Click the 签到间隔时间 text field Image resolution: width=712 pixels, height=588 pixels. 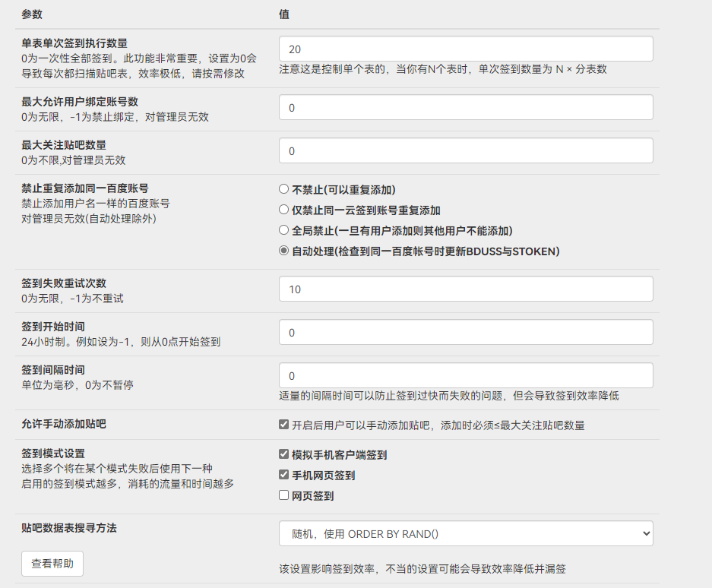(465, 375)
